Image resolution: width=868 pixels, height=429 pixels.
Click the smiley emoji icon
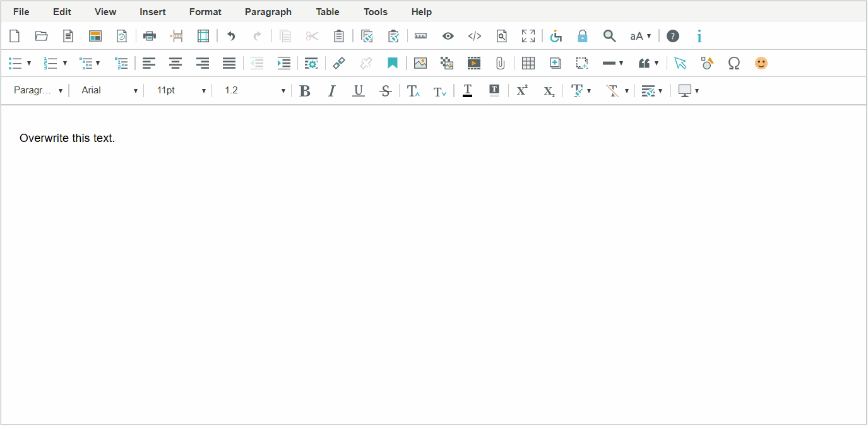761,63
